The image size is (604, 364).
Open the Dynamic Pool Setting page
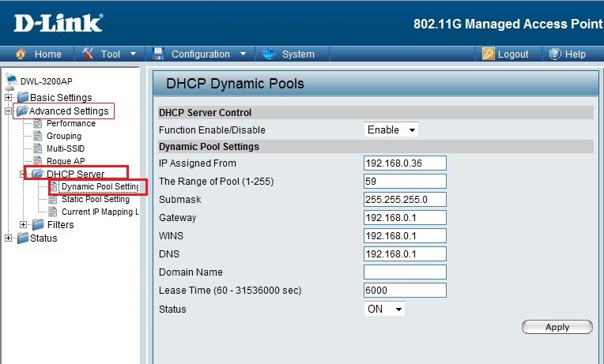point(100,186)
